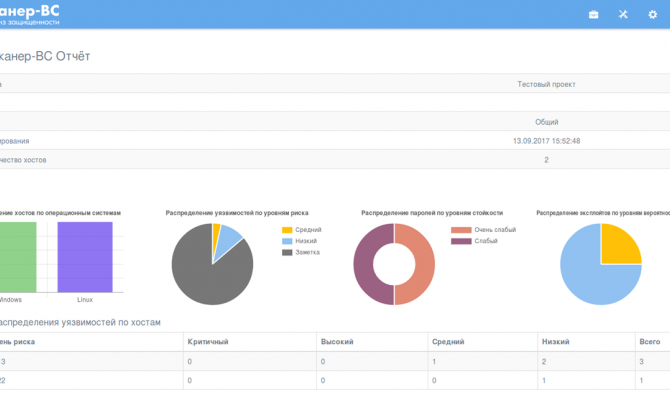This screenshot has height=400, width=670.
Task: Select the Тестовый проект value
Action: (546, 84)
